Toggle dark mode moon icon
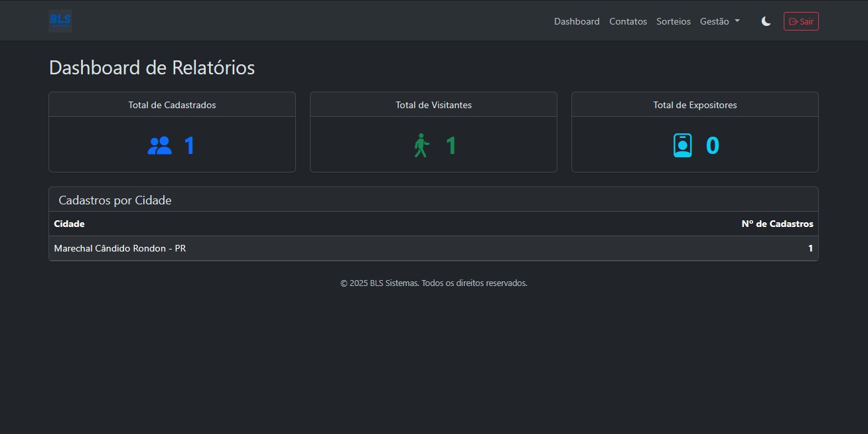868x434 pixels. click(766, 21)
